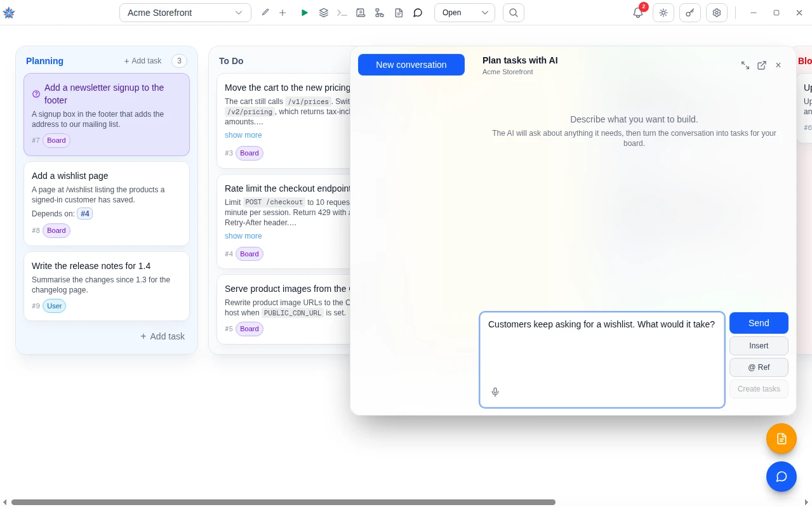Screen dimensions: 812x507
Task: Click the document file icon in toolbar
Action: tap(399, 13)
